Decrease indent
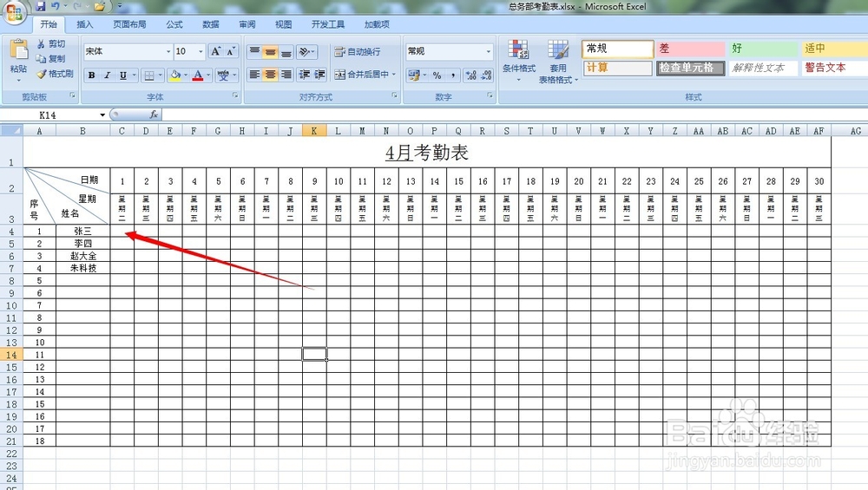 coord(305,74)
